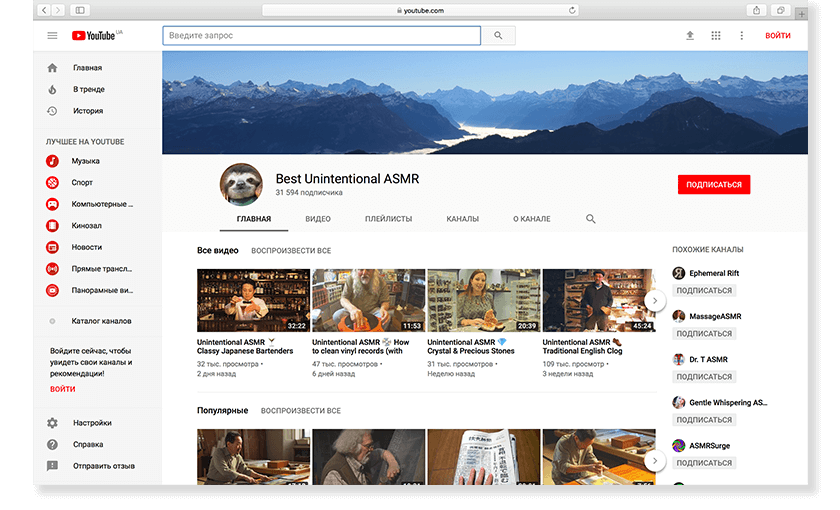Viewport: 840px width, 510px height.
Task: Open Classy Japanese Bartenders video thumbnail
Action: 253,300
